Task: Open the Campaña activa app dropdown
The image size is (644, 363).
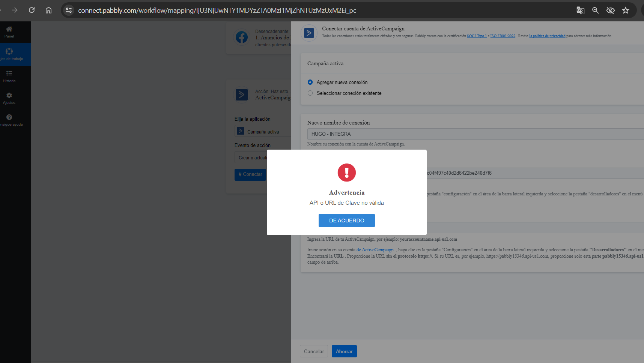Action: point(263,132)
